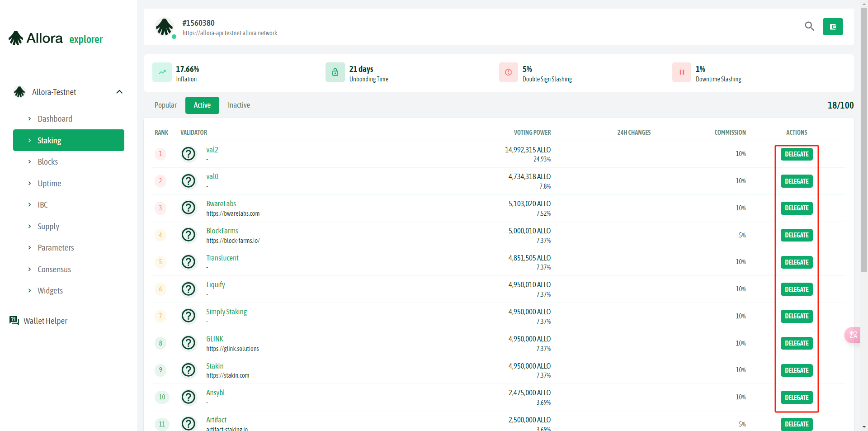The image size is (868, 431).
Task: Click the scrollbar up arrow
Action: (864, 4)
